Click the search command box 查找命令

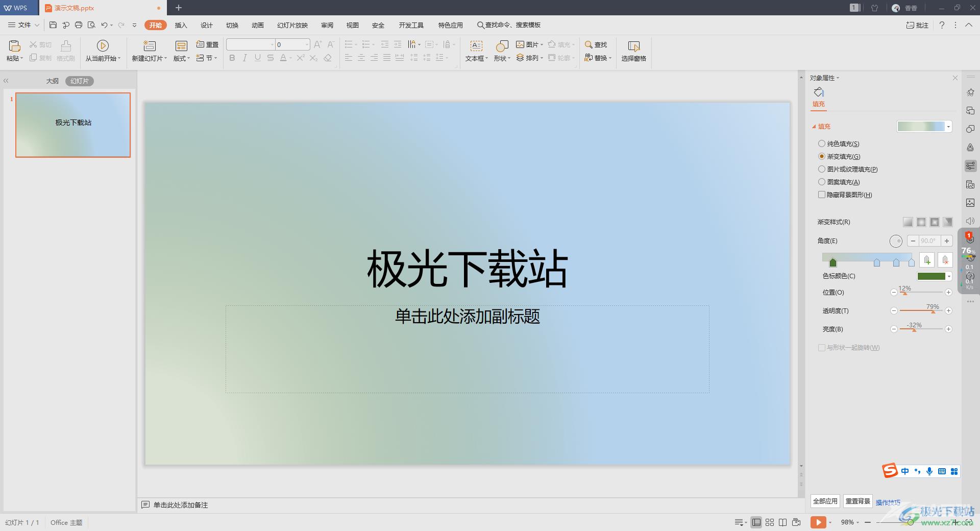[508, 25]
